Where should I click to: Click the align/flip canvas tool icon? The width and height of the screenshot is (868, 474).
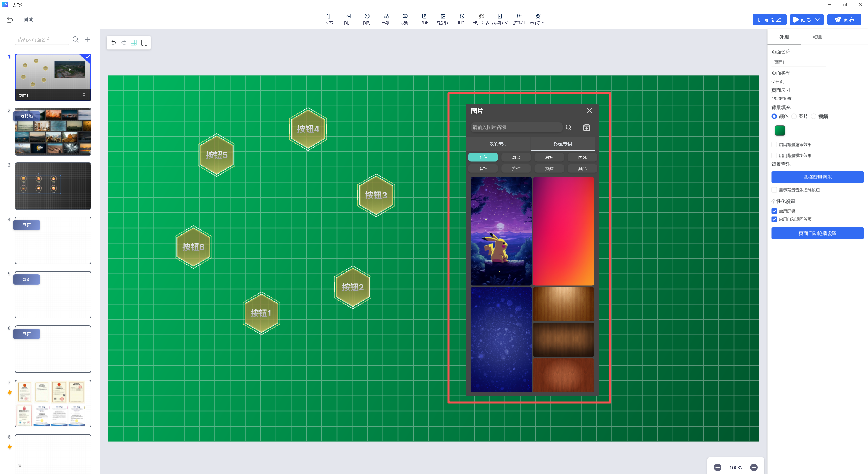click(144, 42)
